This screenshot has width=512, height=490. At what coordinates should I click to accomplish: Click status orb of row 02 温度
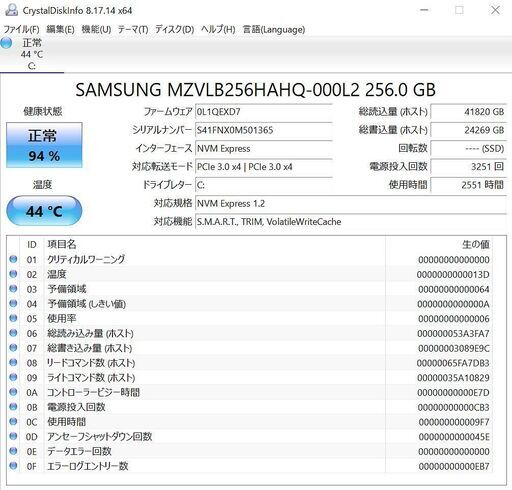(13, 274)
